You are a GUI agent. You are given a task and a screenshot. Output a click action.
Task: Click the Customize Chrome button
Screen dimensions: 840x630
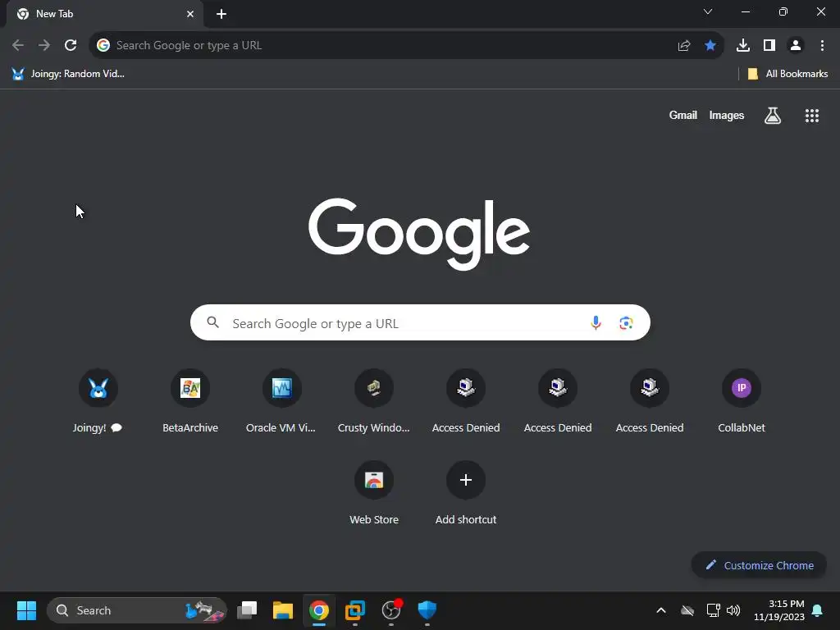759,565
